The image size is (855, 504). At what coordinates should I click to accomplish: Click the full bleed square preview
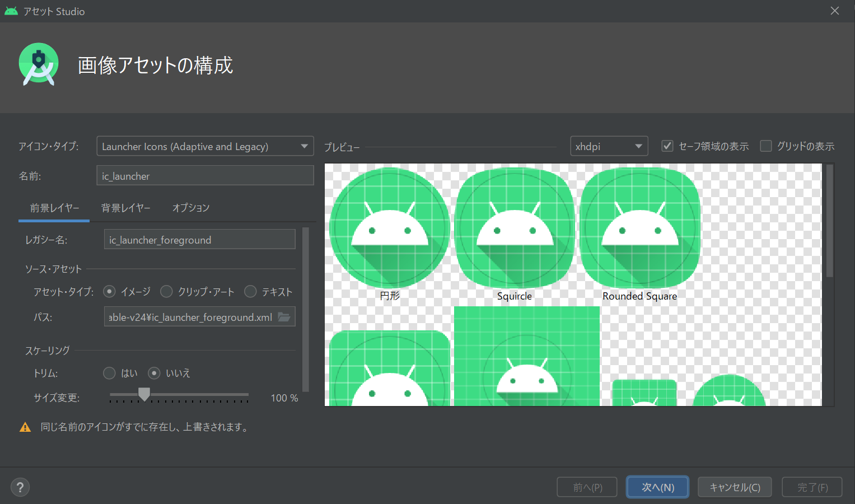527,356
